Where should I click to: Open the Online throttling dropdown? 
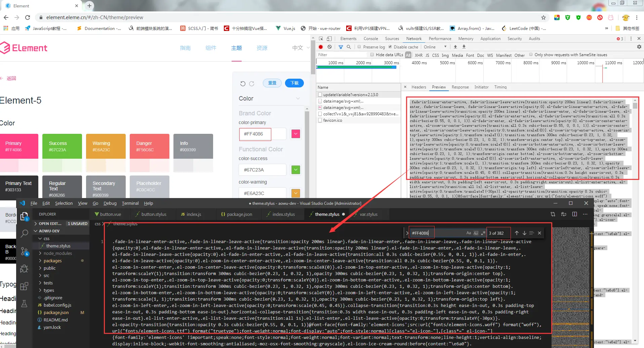(x=435, y=47)
